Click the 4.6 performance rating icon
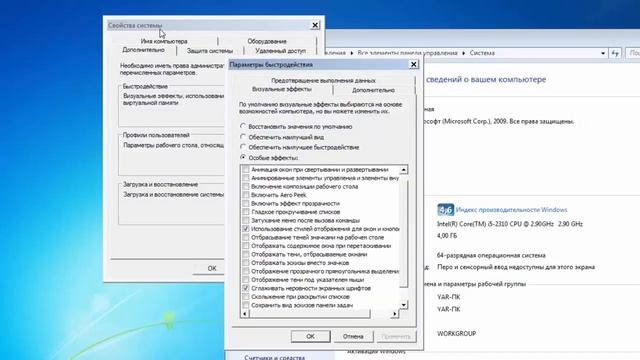This screenshot has height=360, width=640. point(445,210)
